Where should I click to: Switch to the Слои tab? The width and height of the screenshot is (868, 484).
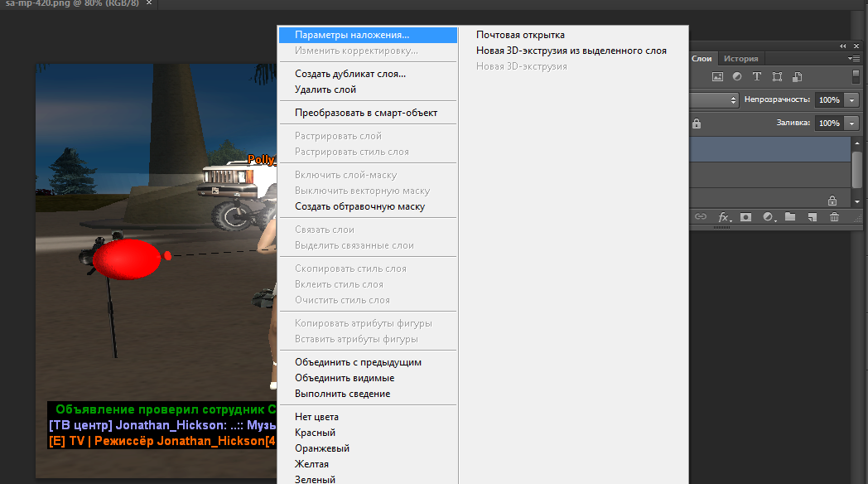click(702, 59)
